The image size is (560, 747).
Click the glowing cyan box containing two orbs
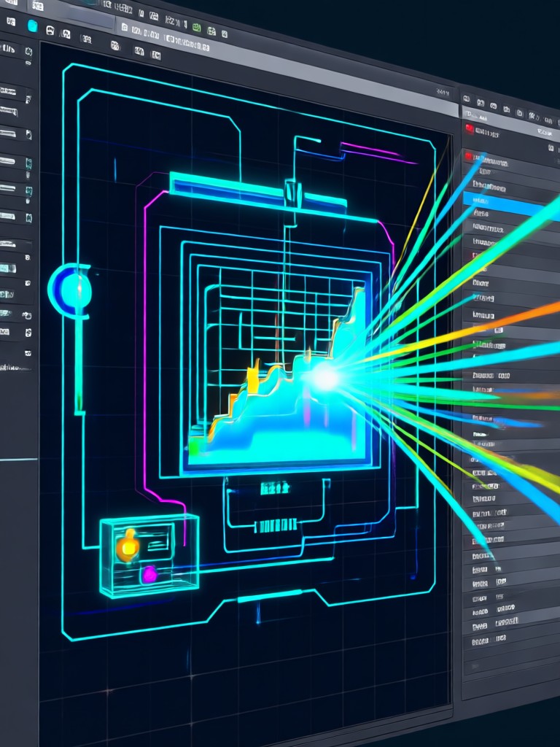pyautogui.click(x=149, y=555)
